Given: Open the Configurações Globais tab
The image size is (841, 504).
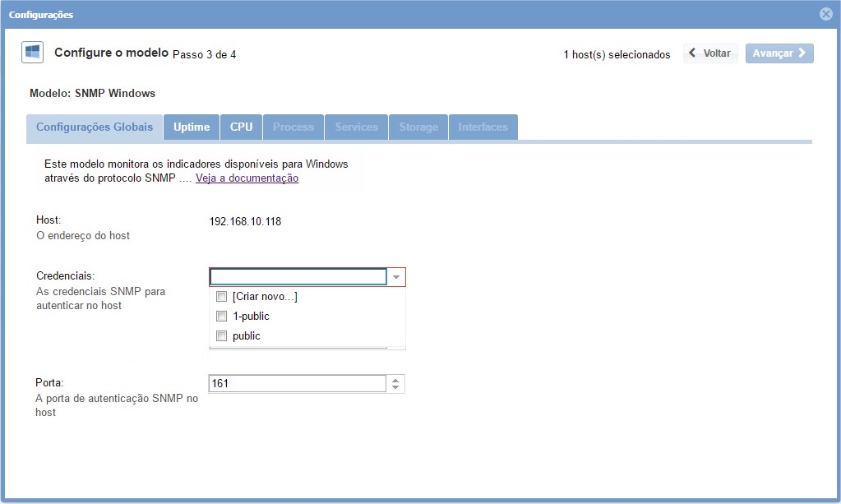Looking at the screenshot, I should point(95,127).
